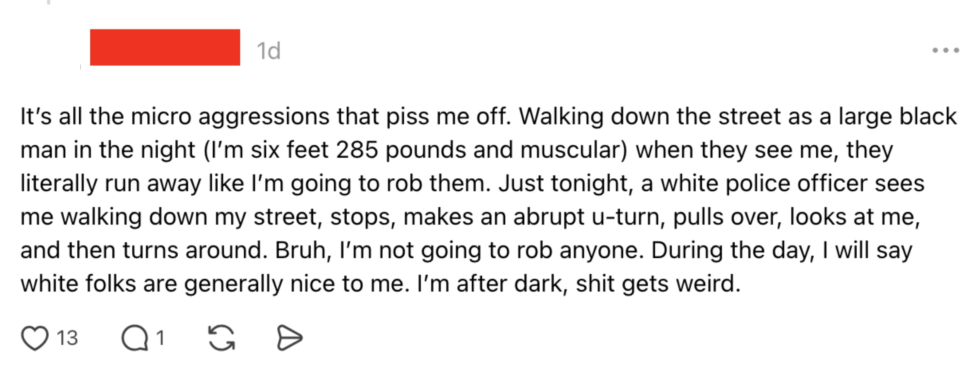Open the redacted author's profile name
The height and width of the screenshot is (368, 980).
point(165,48)
